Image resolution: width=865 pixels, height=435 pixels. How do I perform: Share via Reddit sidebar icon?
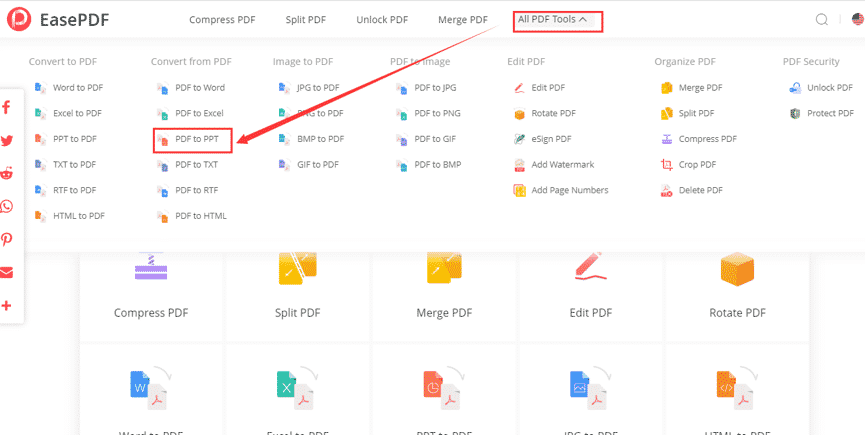point(7,174)
